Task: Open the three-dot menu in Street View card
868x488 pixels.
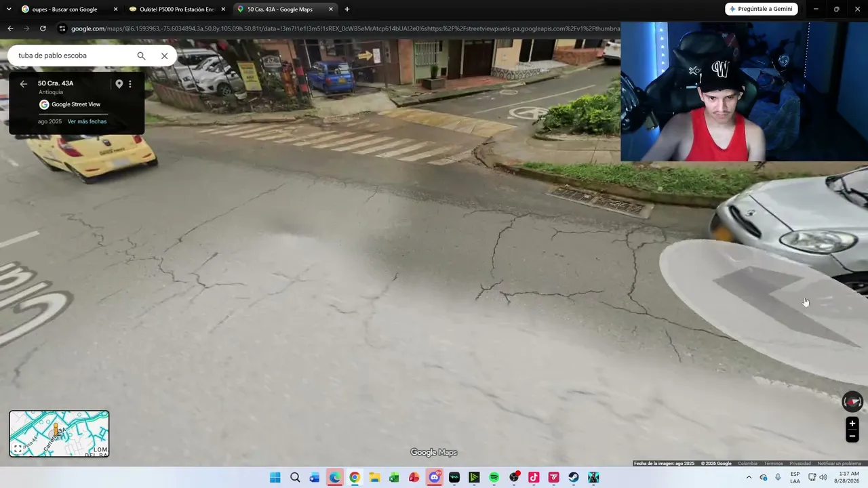Action: point(130,84)
